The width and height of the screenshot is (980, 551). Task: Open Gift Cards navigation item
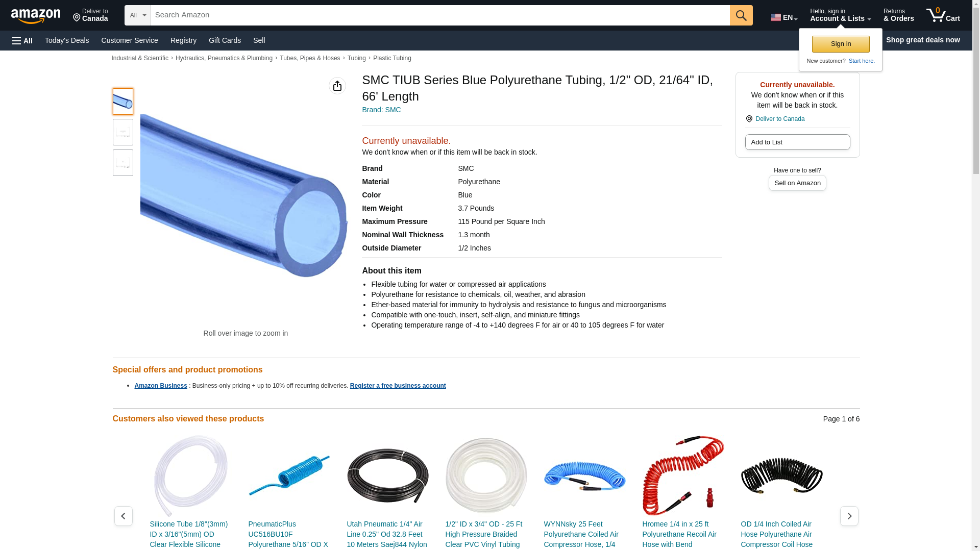pyautogui.click(x=225, y=40)
